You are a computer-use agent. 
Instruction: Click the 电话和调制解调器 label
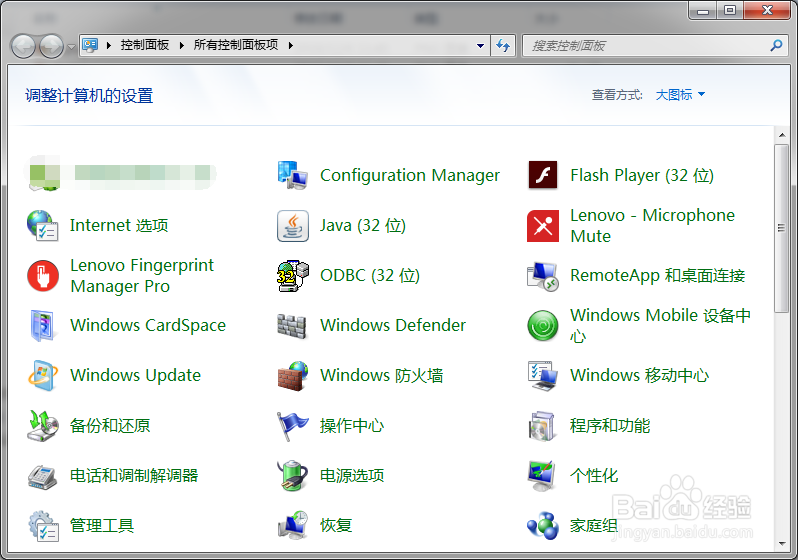[134, 475]
